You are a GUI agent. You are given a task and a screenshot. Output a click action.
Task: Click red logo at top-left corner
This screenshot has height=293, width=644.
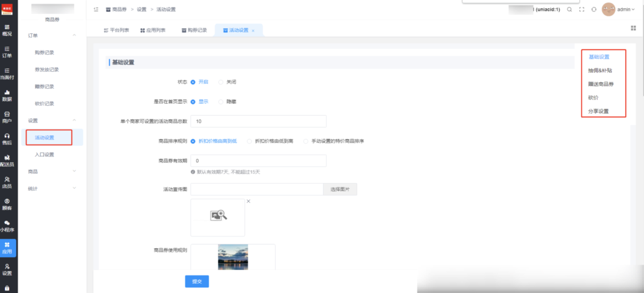tap(7, 9)
